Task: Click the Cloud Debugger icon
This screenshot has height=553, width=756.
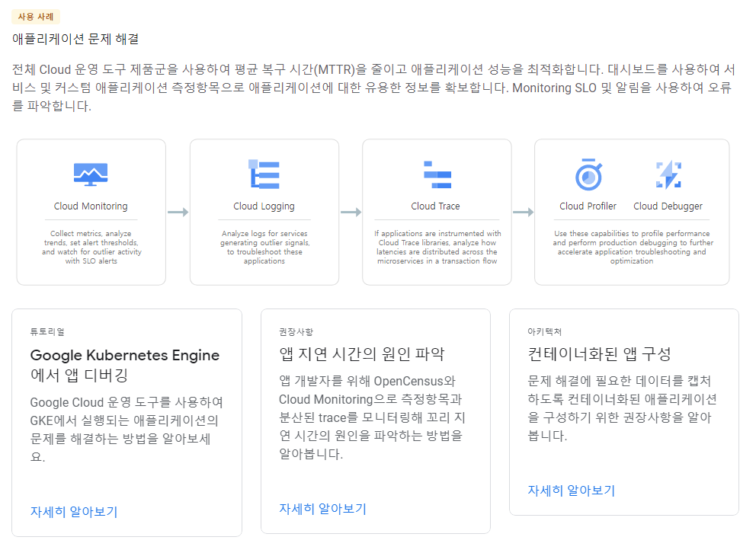Action: tap(668, 174)
